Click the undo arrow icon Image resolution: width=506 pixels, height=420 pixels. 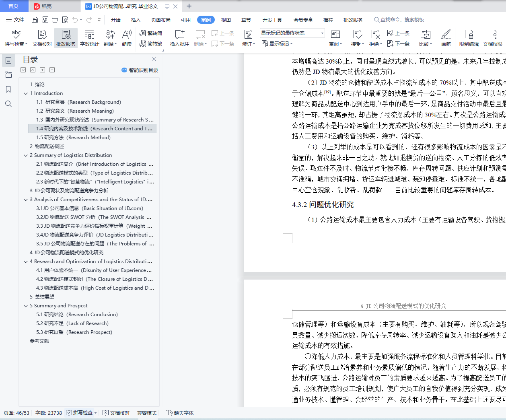coord(75,20)
